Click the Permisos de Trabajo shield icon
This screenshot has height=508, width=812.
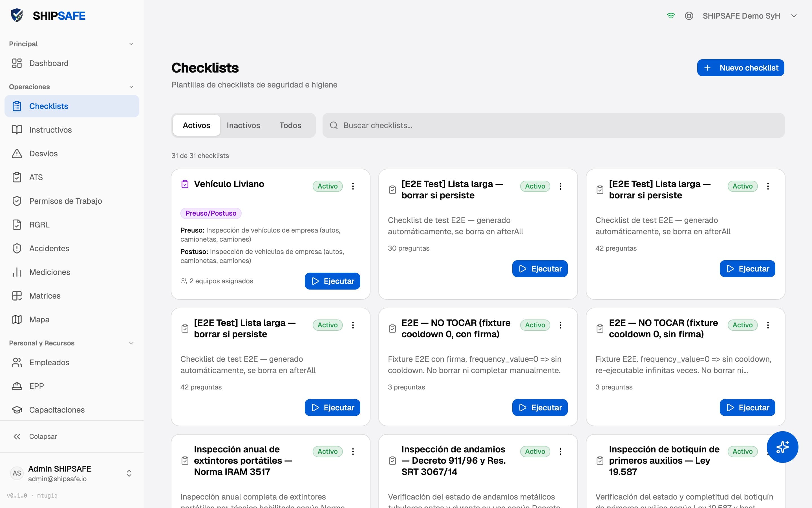[x=17, y=201]
